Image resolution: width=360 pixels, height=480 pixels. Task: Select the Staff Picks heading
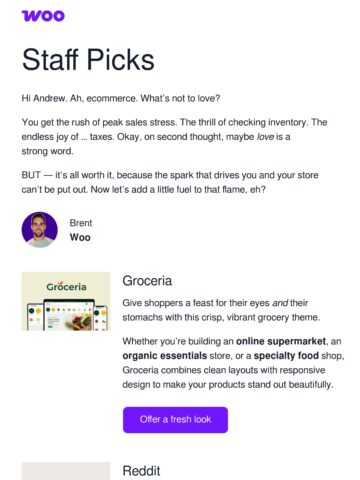pyautogui.click(x=88, y=60)
